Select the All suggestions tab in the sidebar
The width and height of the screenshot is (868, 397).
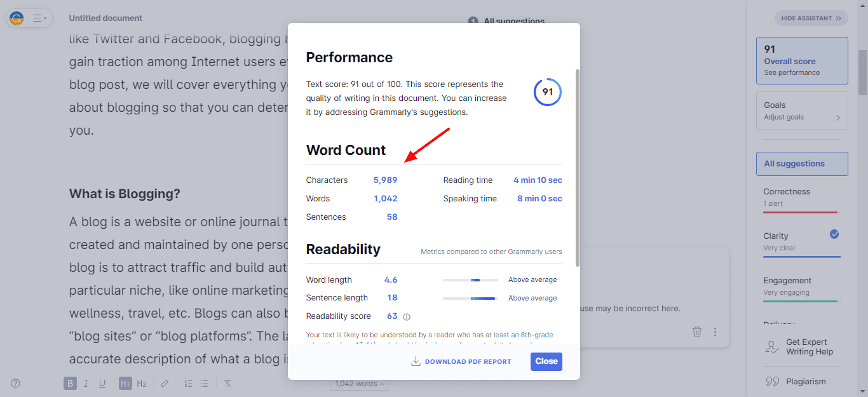click(802, 163)
